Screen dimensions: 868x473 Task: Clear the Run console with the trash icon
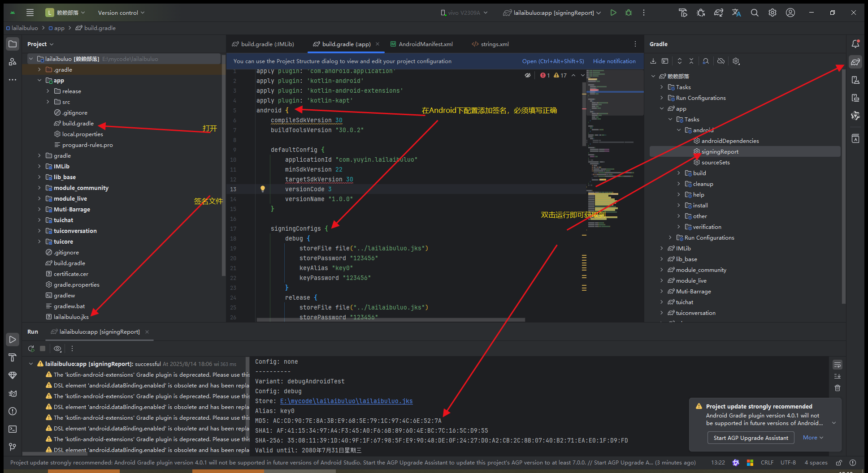tap(838, 388)
